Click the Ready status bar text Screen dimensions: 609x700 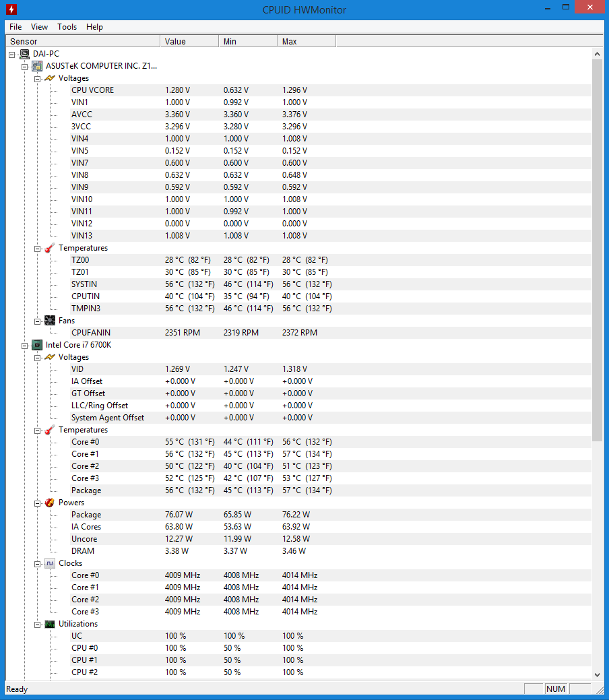point(17,689)
